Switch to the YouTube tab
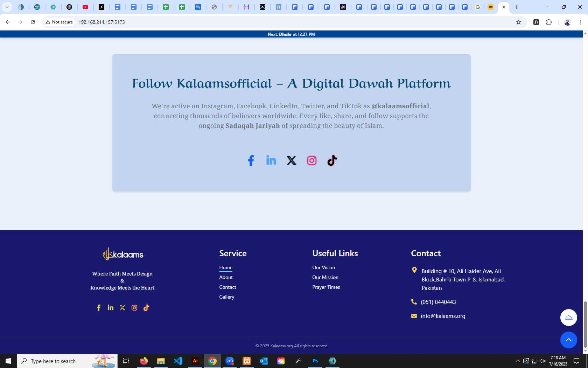This screenshot has width=588, height=368. click(x=85, y=7)
